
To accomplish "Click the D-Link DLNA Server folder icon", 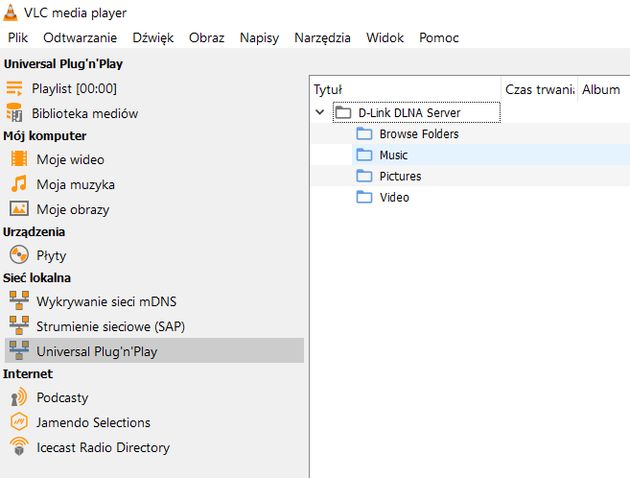I will (x=343, y=112).
